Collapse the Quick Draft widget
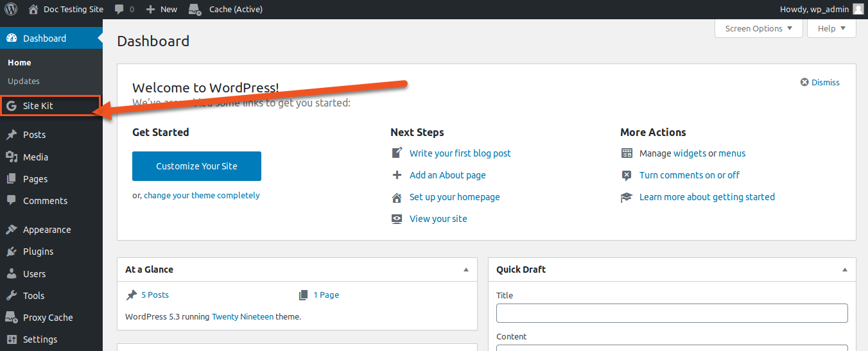The image size is (868, 351). [x=845, y=270]
